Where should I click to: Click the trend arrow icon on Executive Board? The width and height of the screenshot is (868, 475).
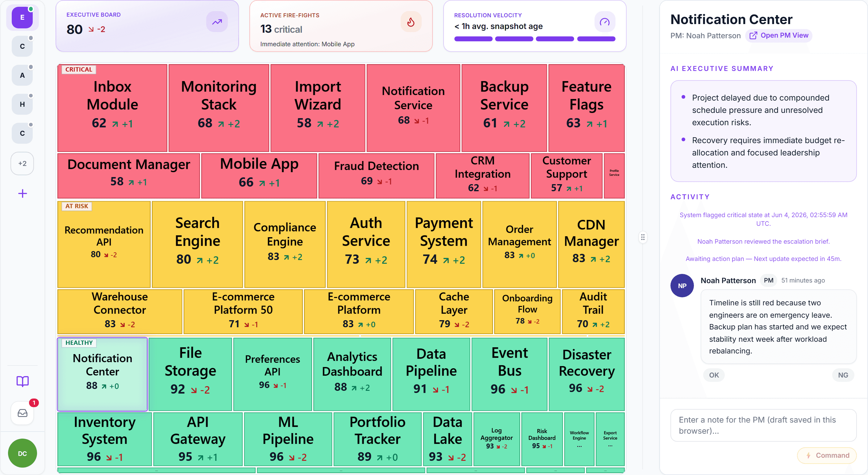point(217,22)
